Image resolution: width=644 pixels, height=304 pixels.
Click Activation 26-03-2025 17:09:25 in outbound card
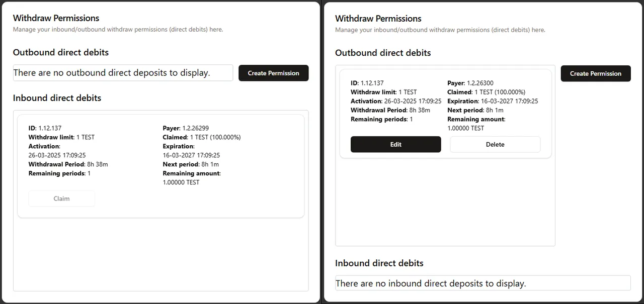click(x=396, y=101)
